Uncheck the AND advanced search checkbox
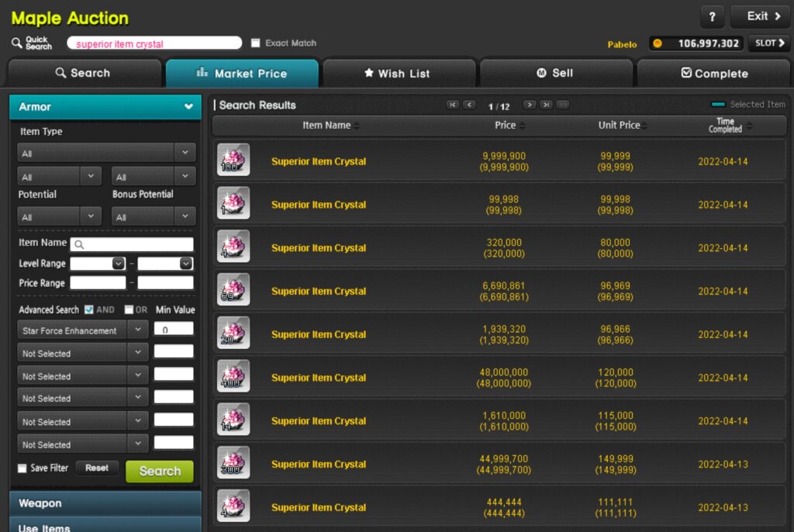The height and width of the screenshot is (532, 794). [x=89, y=309]
